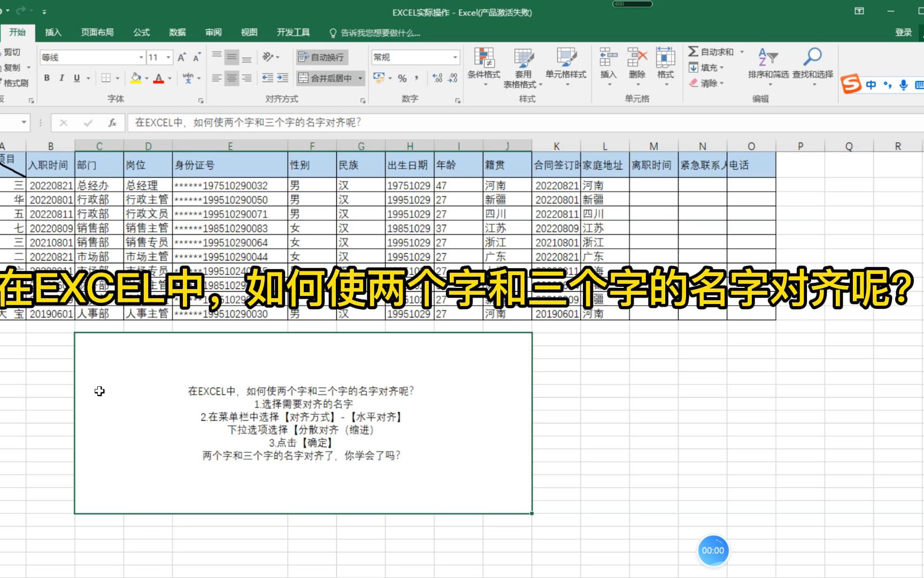Viewport: 924px width, 578px height.
Task: Open the font name dropdown 等线
Action: (141, 57)
